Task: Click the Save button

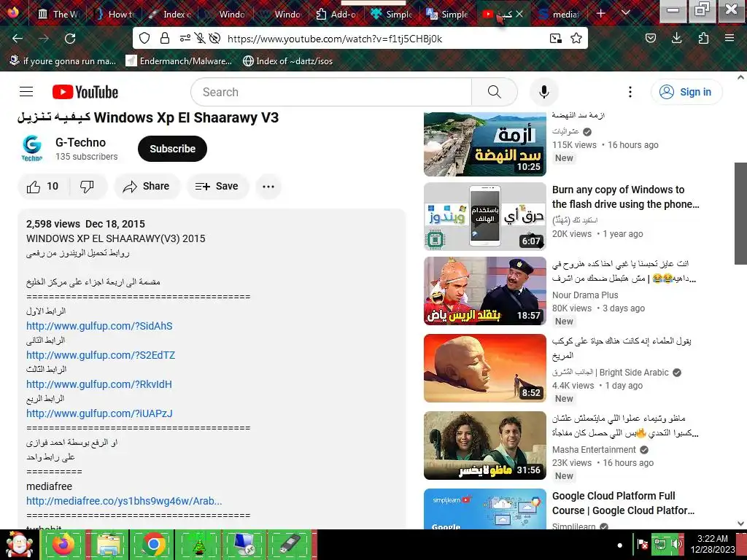Action: [x=217, y=186]
